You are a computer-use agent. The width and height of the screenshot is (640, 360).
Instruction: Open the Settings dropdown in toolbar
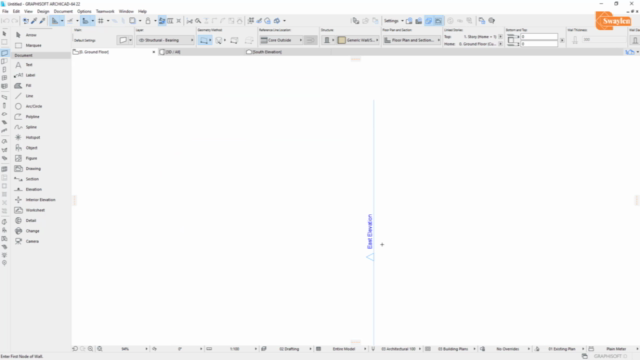point(393,21)
